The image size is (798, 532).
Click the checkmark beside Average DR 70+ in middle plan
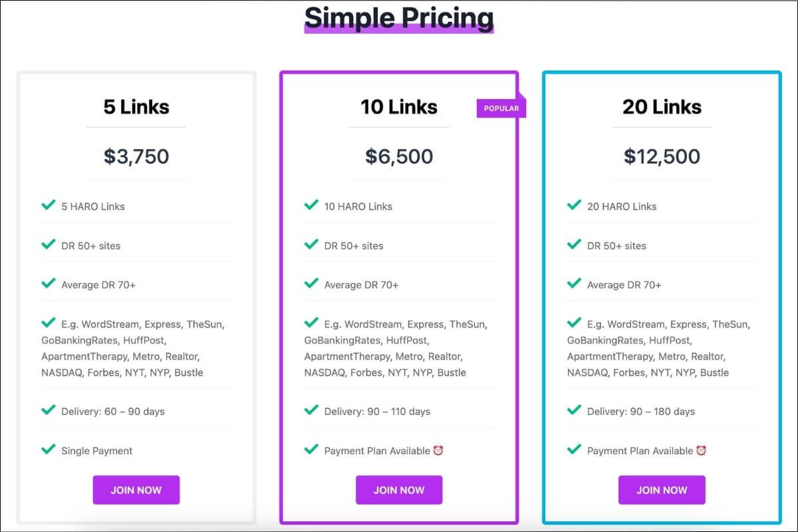pos(311,284)
